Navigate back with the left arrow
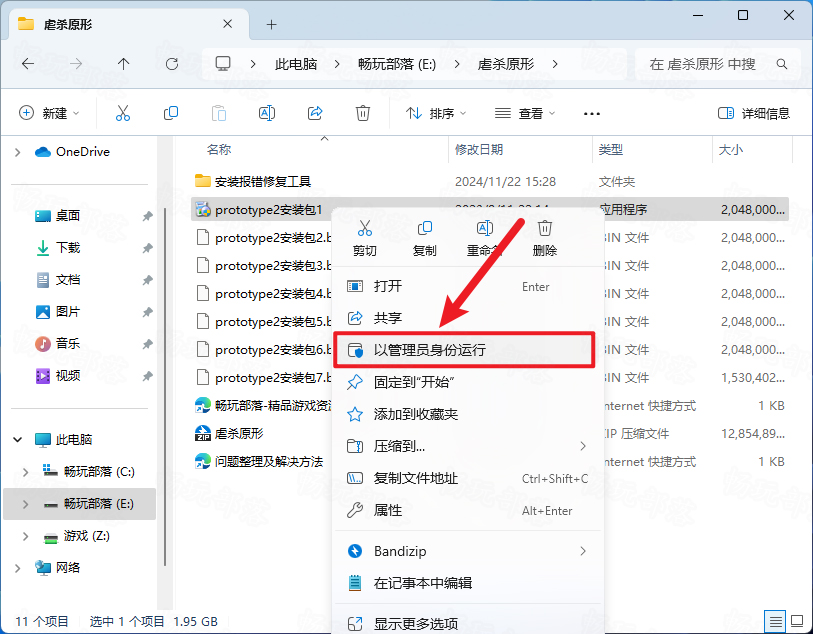This screenshot has height=634, width=813. coord(28,64)
